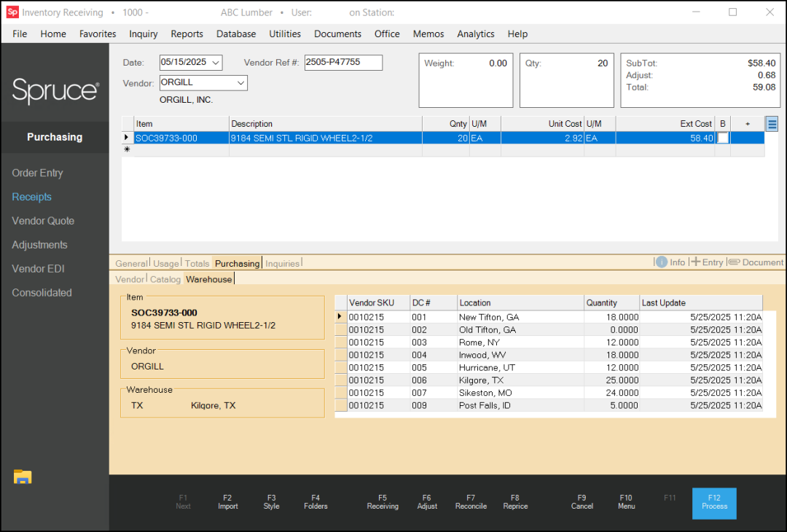The width and height of the screenshot is (787, 532).
Task: Click the Vendor Ref # input field
Action: coord(343,62)
